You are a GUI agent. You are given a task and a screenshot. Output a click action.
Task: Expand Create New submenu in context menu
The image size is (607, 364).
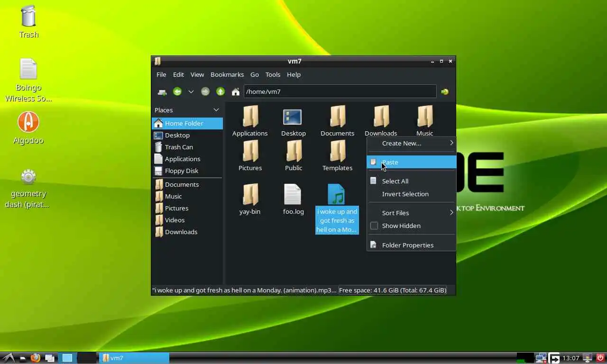click(411, 143)
